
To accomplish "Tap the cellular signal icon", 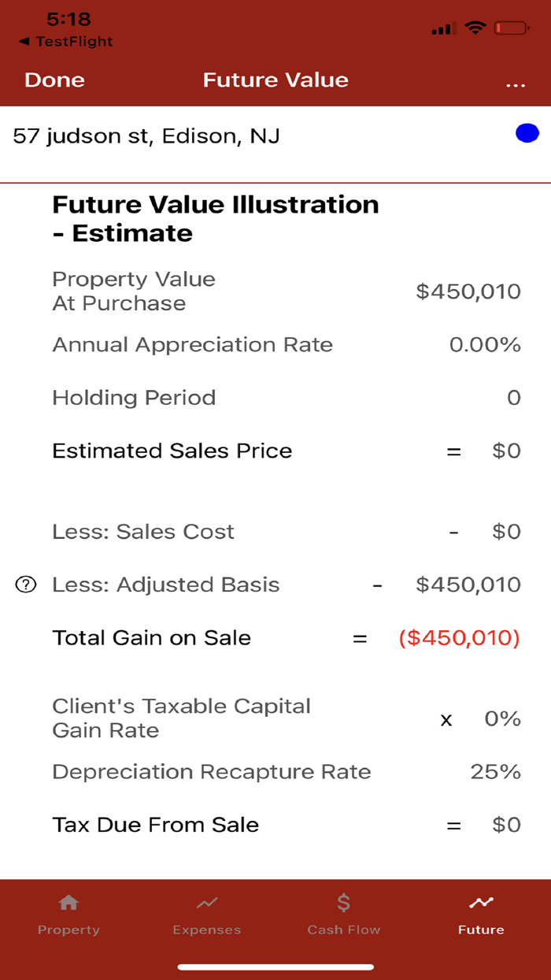I will pos(442,28).
